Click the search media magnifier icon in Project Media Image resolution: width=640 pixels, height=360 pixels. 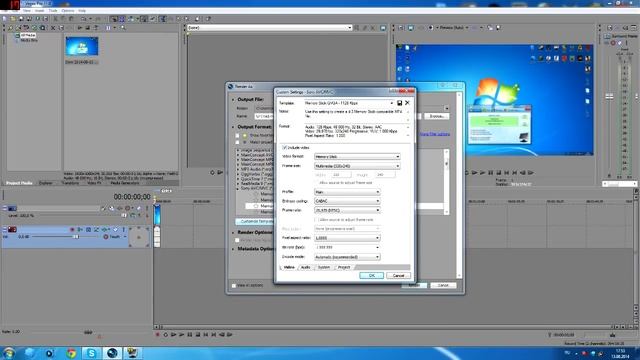click(123, 28)
